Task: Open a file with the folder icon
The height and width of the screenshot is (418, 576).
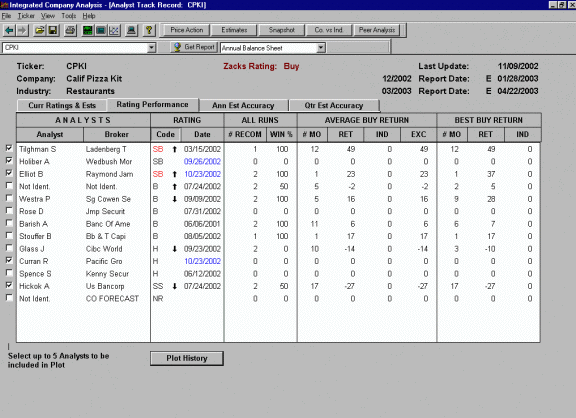Action: [39, 30]
